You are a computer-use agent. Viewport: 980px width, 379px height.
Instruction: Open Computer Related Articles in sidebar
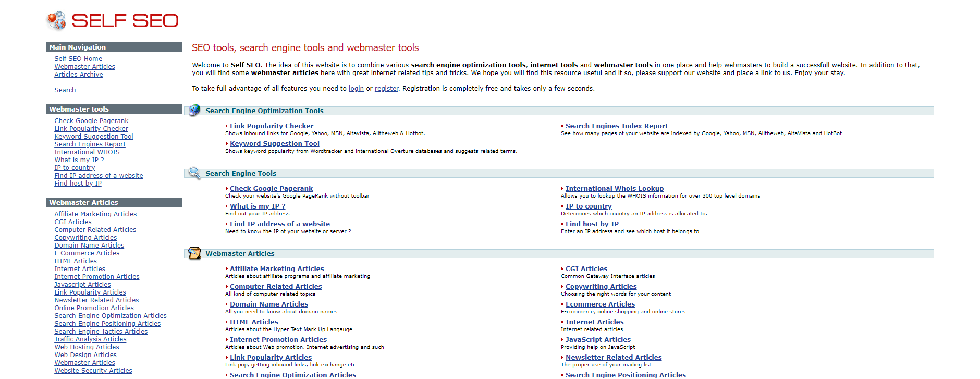pyautogui.click(x=95, y=230)
